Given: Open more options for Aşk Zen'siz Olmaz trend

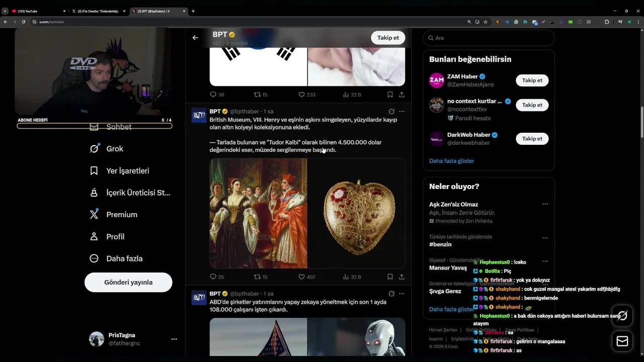Looking at the screenshot, I should [x=545, y=204].
